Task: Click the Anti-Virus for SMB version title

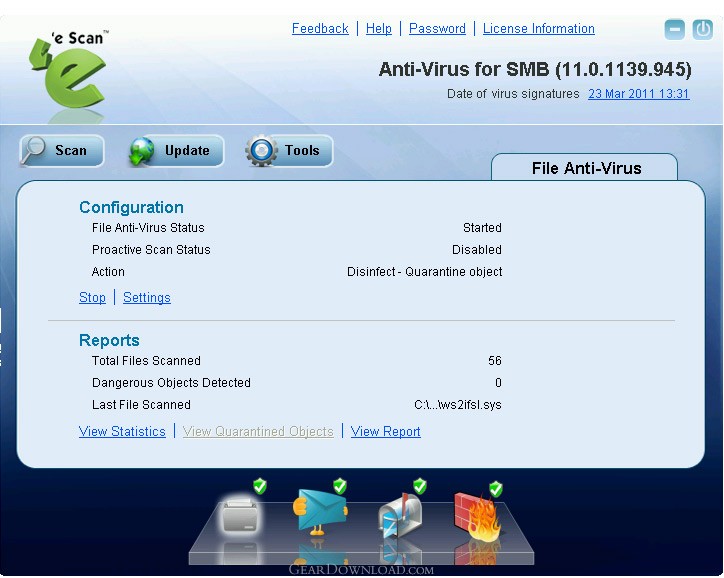Action: coord(535,70)
